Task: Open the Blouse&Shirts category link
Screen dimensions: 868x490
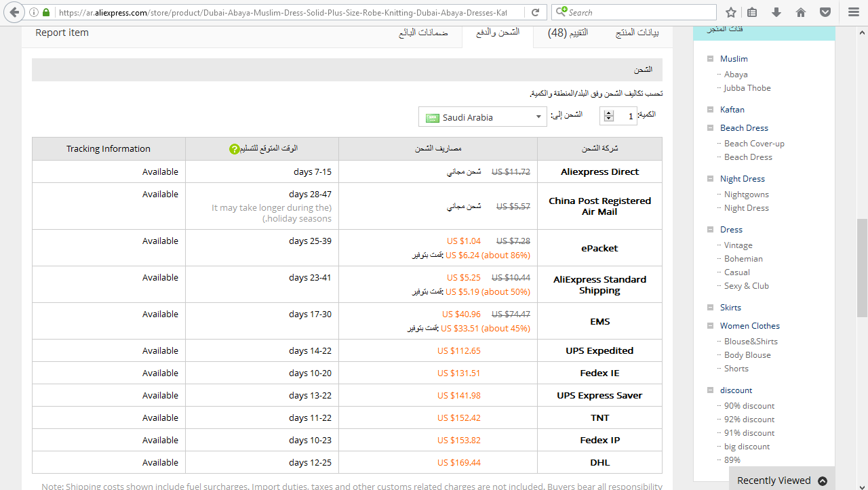Action: (x=751, y=342)
